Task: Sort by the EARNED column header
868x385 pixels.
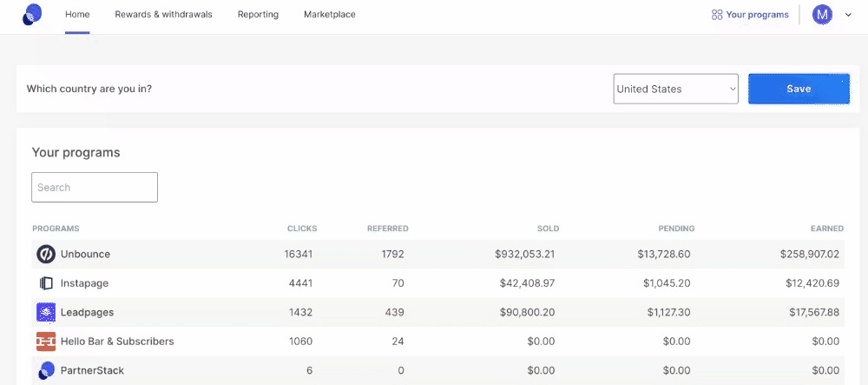Action: [x=827, y=229]
